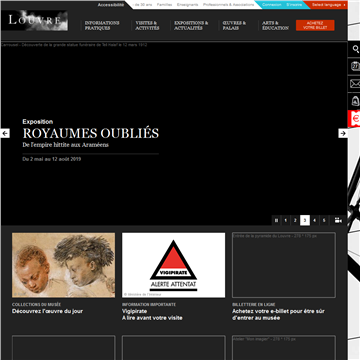Switch to carousel slide 4

pyautogui.click(x=314, y=220)
